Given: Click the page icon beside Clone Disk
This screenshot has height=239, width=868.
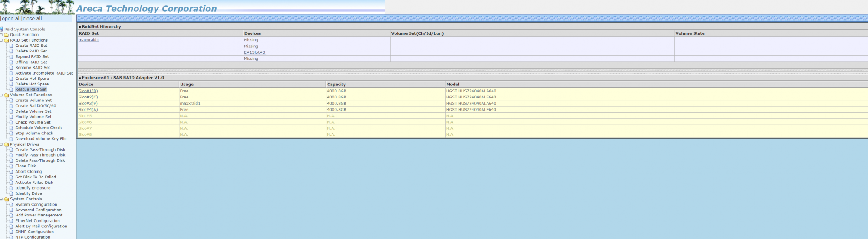Looking at the screenshot, I should click(x=11, y=166).
